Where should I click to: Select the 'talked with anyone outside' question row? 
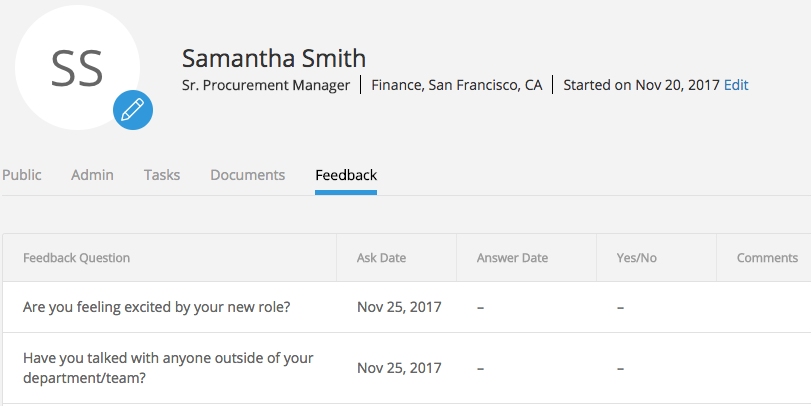[x=407, y=368]
